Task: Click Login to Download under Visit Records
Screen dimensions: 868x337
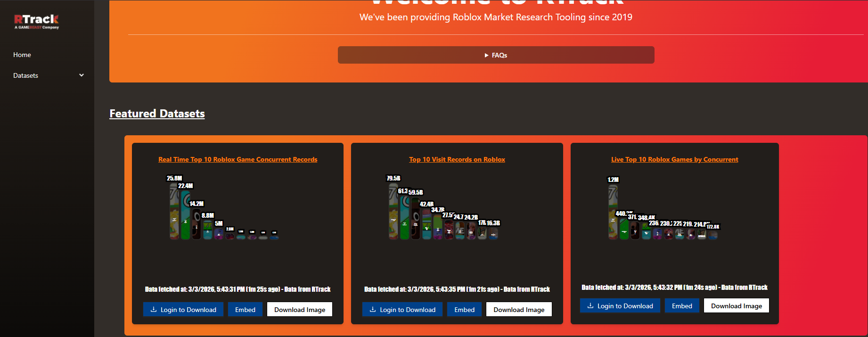Action: (x=402, y=310)
